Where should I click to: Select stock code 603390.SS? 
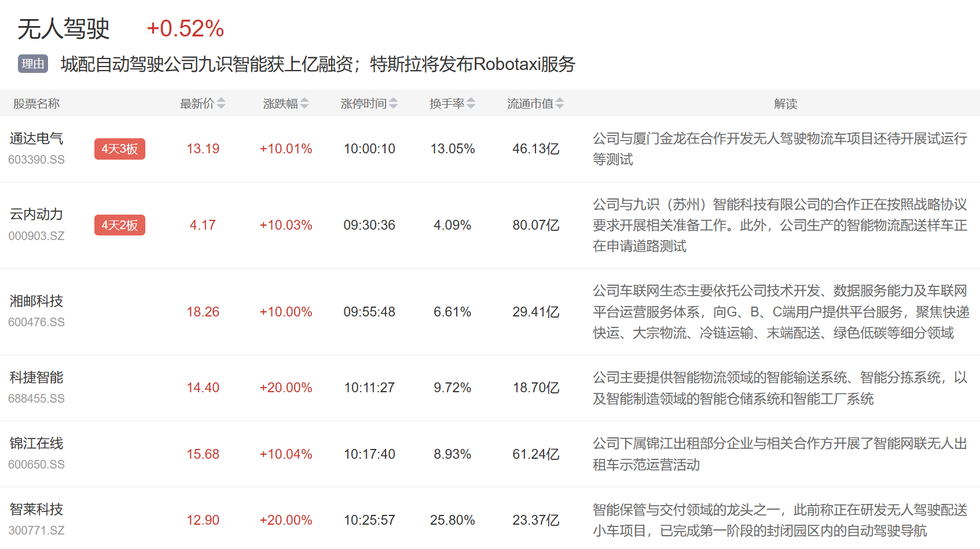36,160
